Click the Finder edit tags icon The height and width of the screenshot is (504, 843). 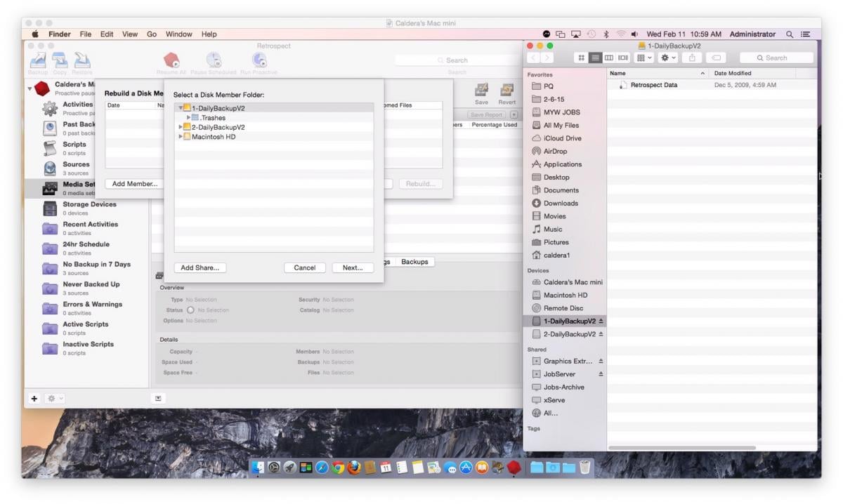[716, 58]
